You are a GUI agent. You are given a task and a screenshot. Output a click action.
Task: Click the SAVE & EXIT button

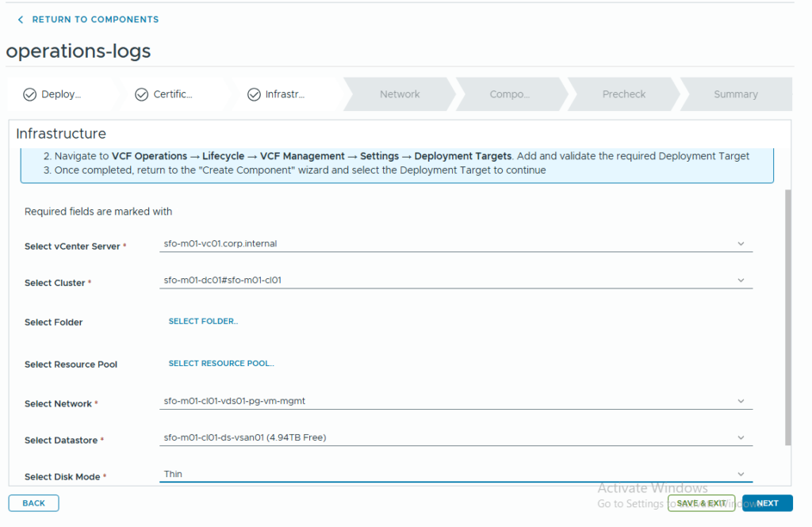(x=701, y=503)
